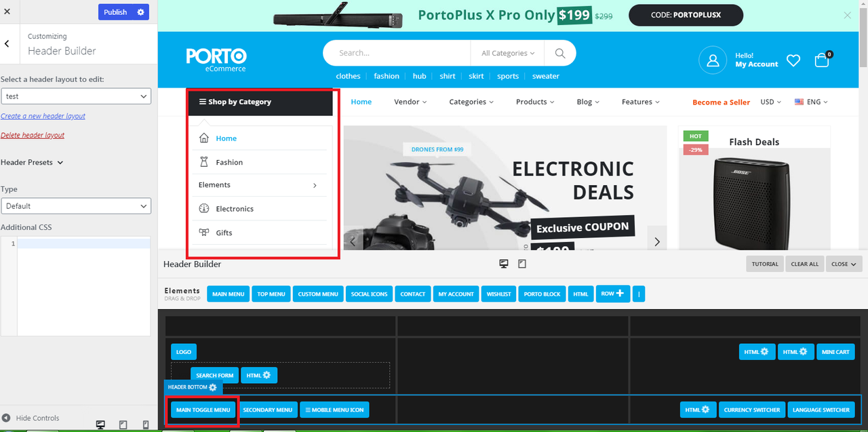Switch to mobile preview in customizer footer
This screenshot has width=868, height=432.
(146, 425)
